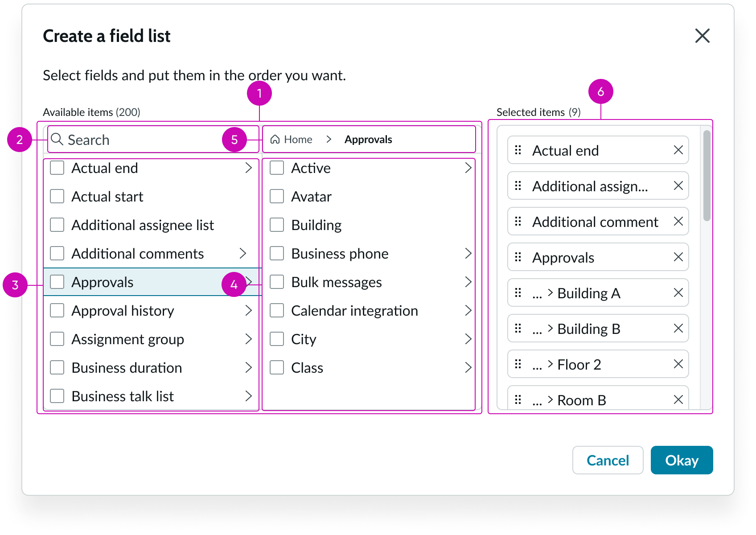Close the Create a field list dialog

click(x=702, y=36)
